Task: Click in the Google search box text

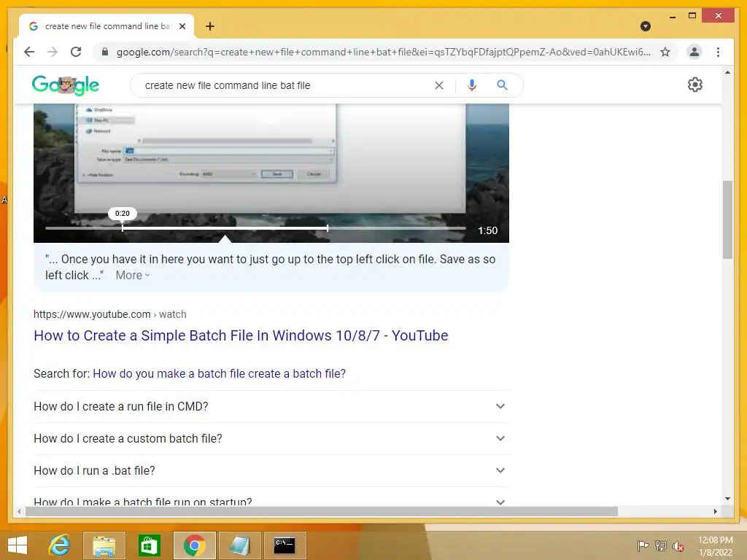Action: pos(228,85)
